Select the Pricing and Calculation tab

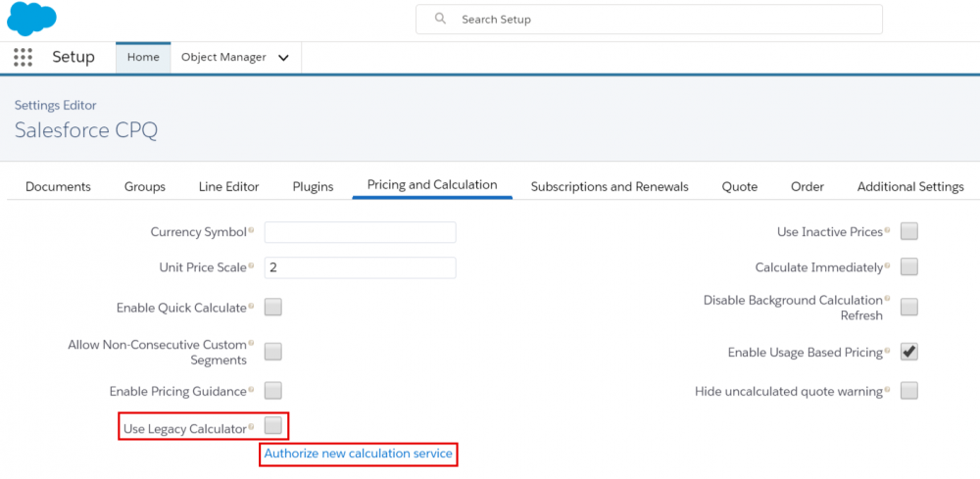coord(432,185)
